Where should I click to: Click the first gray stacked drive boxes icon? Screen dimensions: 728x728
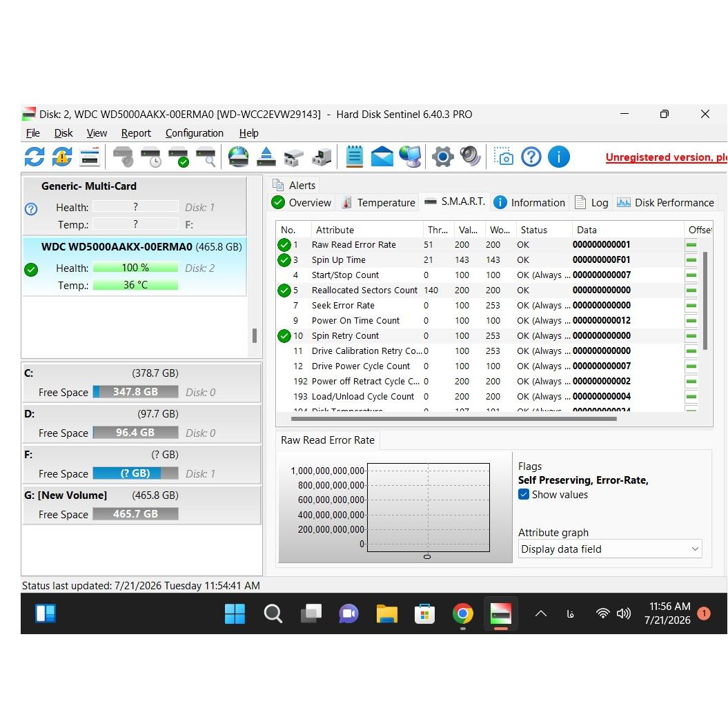pyautogui.click(x=293, y=157)
